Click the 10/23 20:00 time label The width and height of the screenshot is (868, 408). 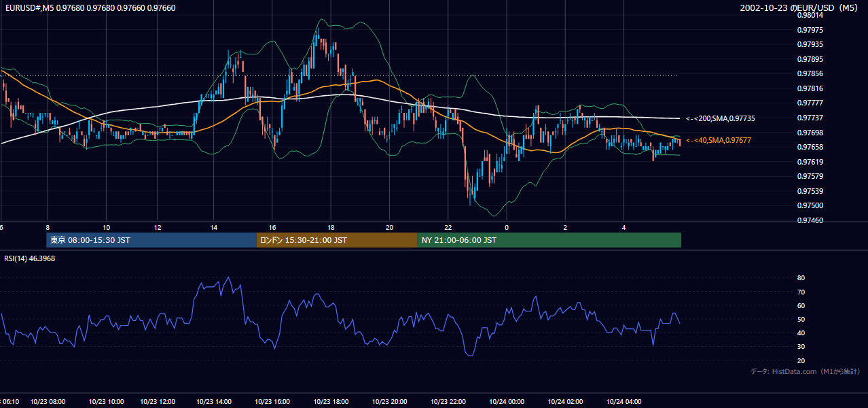coord(389,402)
